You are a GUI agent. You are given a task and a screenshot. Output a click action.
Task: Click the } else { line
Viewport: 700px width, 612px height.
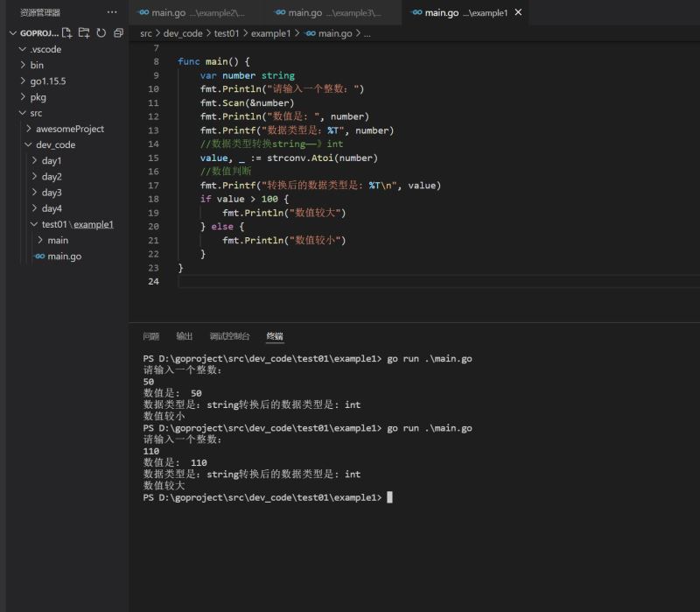(222, 227)
